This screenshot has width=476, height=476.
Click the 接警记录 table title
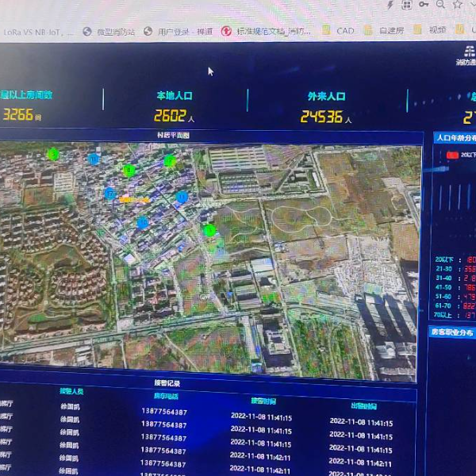click(x=167, y=383)
